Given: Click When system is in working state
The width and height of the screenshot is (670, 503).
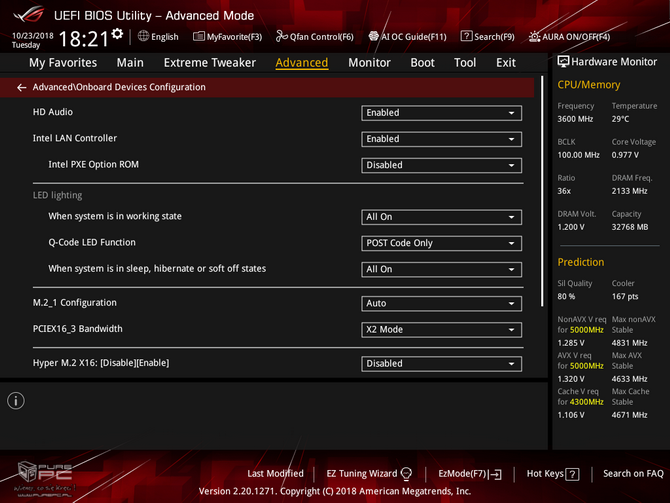Looking at the screenshot, I should click(115, 216).
